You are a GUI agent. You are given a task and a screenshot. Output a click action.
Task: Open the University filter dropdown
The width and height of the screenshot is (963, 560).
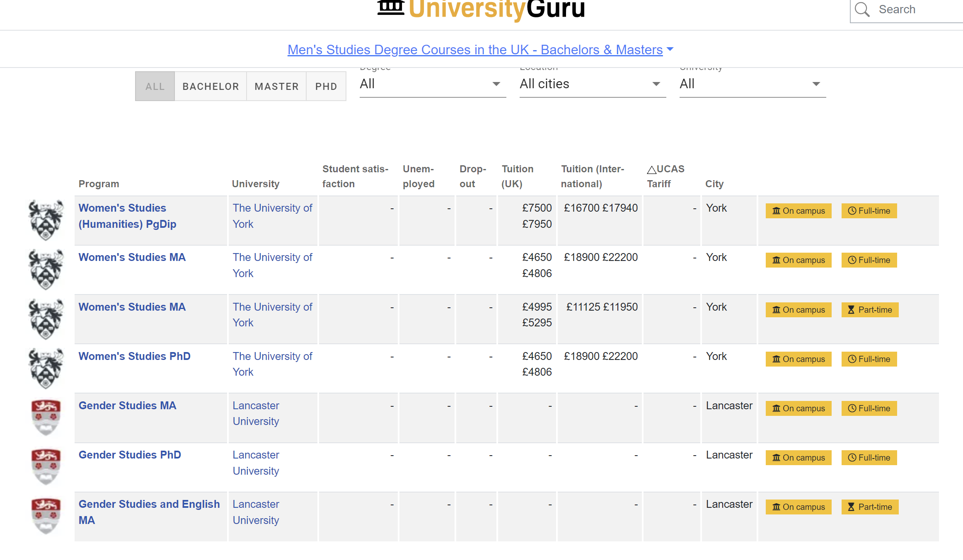[x=752, y=84]
